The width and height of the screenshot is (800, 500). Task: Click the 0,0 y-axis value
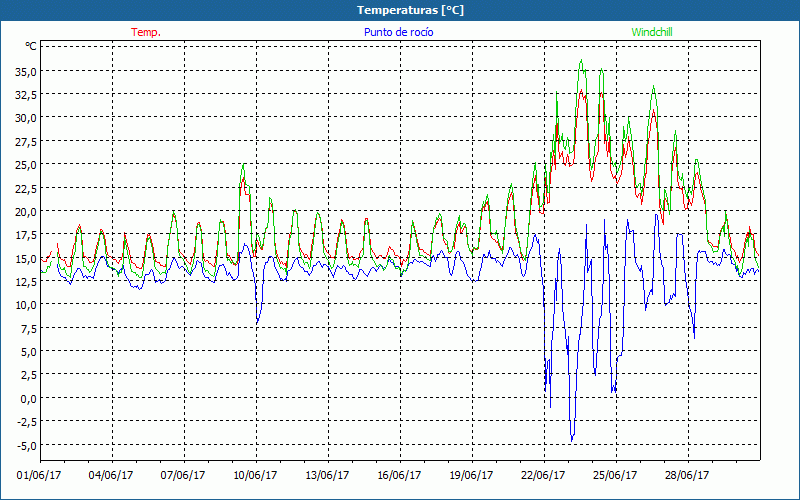tap(28, 399)
